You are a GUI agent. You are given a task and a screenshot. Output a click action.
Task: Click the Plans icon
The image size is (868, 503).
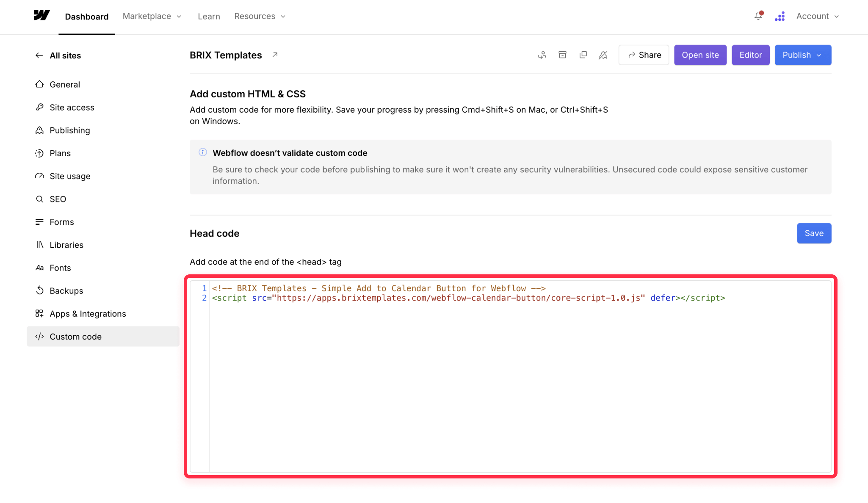coord(39,153)
